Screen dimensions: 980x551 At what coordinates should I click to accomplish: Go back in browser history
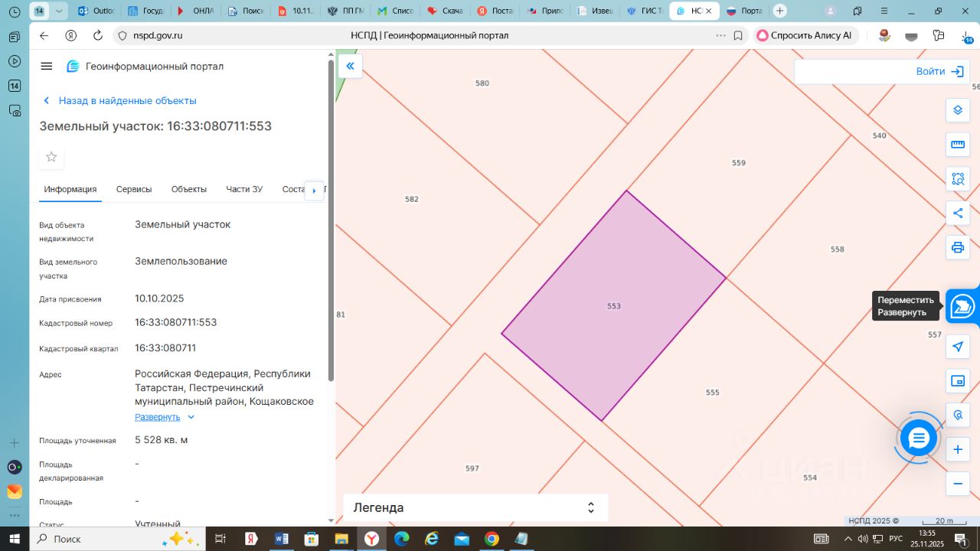44,36
